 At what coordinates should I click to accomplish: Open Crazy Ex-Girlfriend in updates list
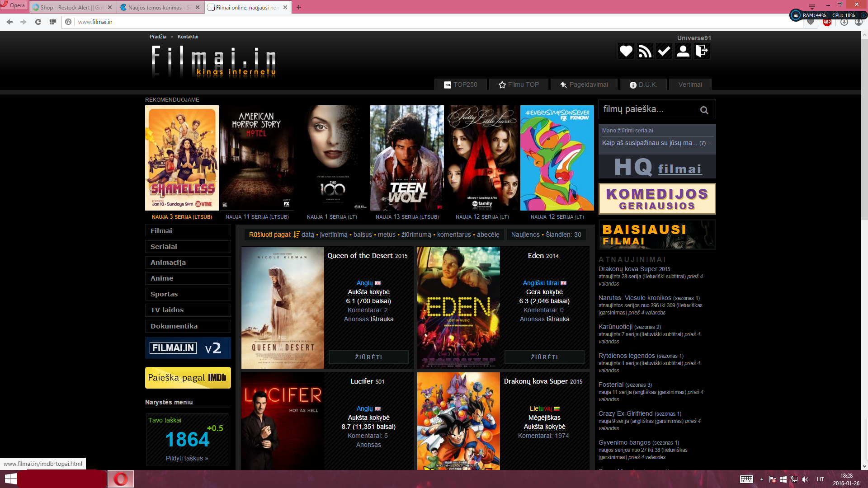click(625, 413)
